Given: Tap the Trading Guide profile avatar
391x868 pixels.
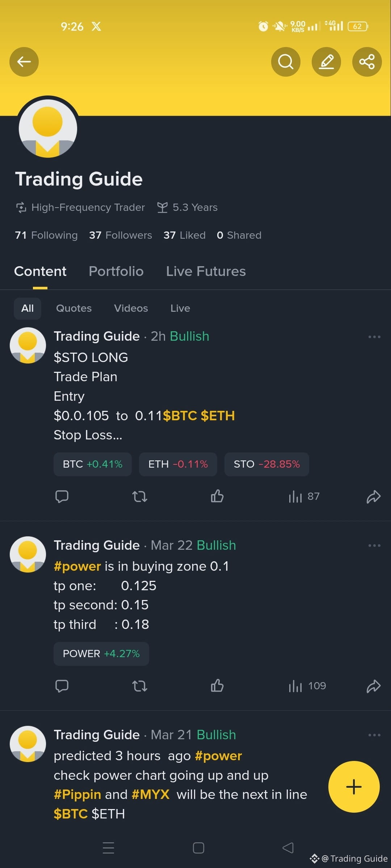Looking at the screenshot, I should pyautogui.click(x=48, y=129).
